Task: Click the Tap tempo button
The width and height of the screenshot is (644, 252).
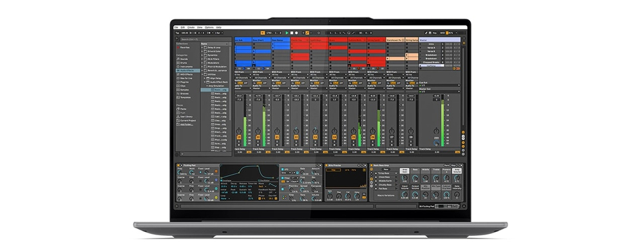Action: [x=178, y=32]
